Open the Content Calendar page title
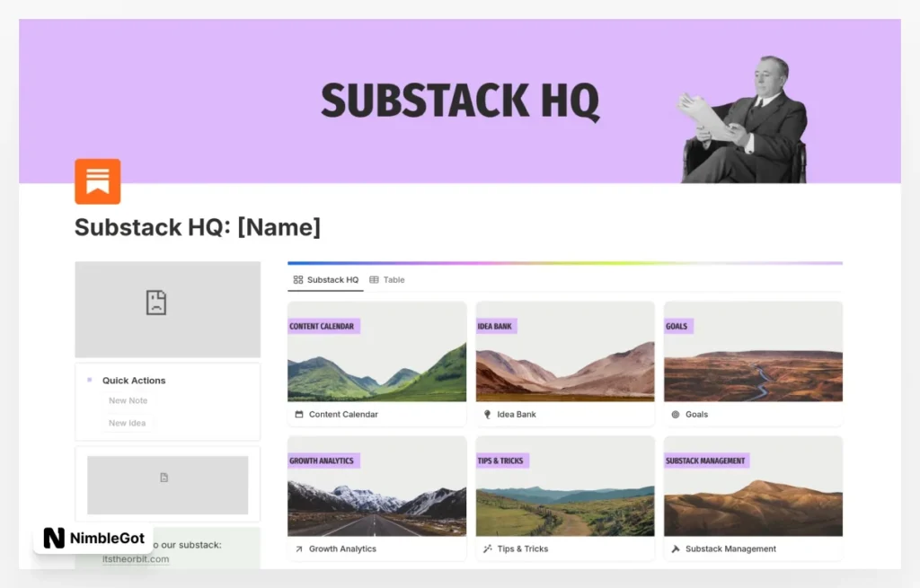920x588 pixels. tap(343, 414)
